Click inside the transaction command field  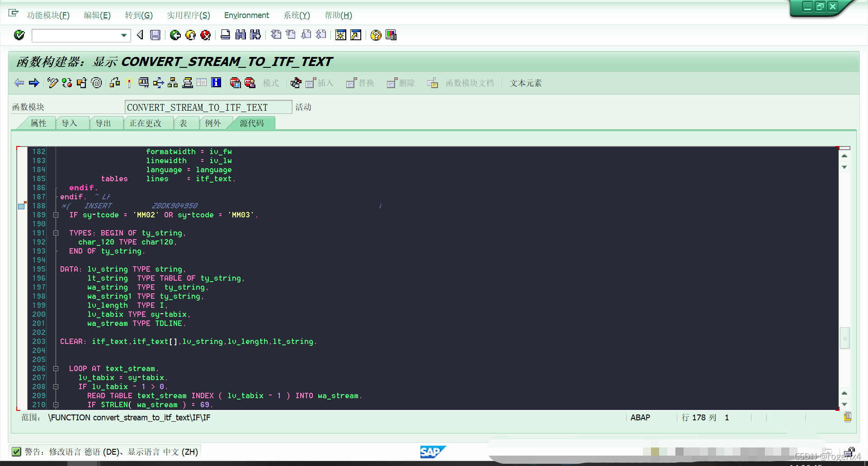pos(76,35)
